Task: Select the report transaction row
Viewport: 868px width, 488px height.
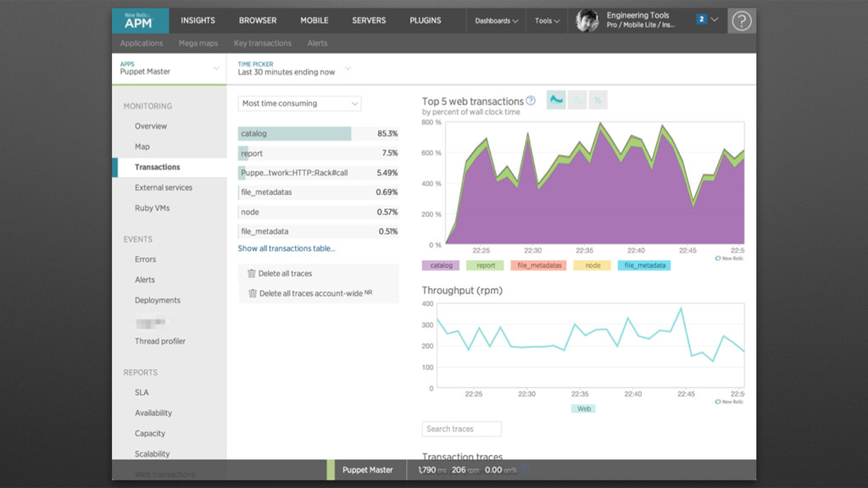Action: coord(319,153)
